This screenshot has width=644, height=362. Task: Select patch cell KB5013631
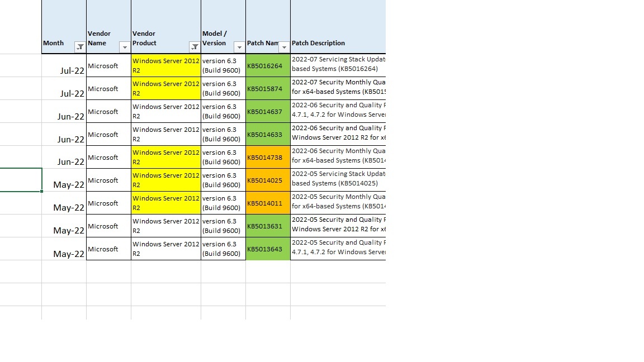[x=268, y=226]
